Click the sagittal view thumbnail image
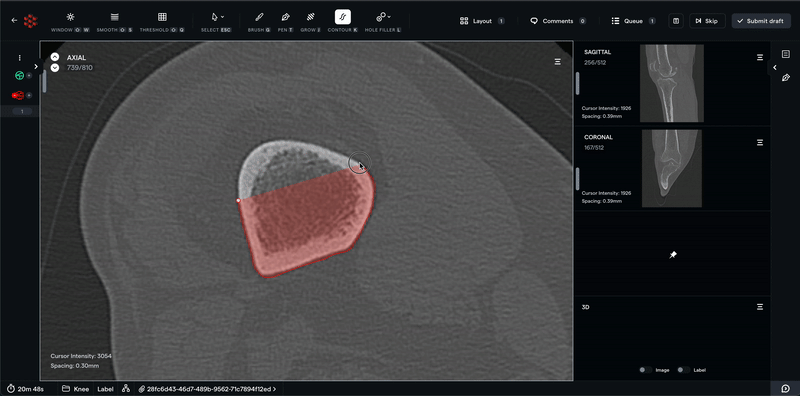This screenshot has width=800, height=396. pyautogui.click(x=671, y=83)
